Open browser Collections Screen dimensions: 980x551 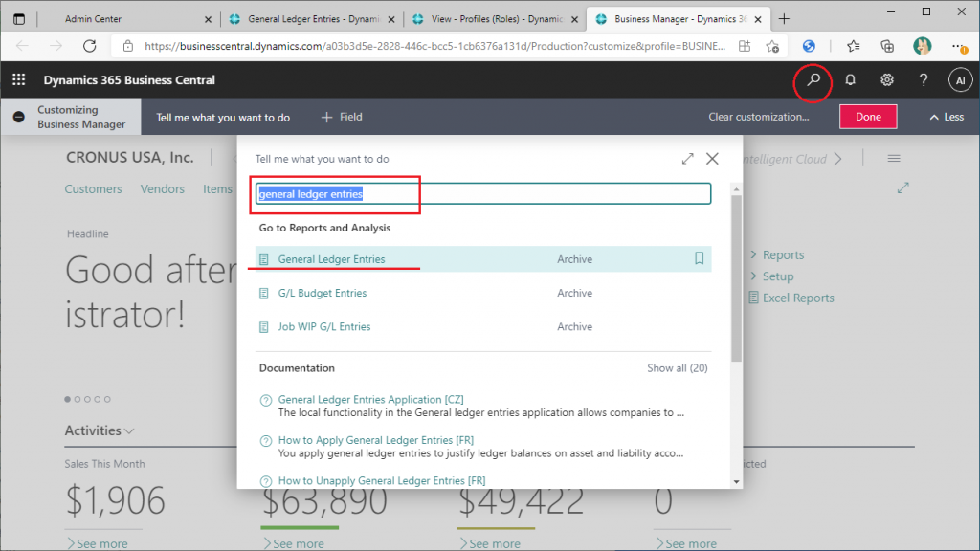point(887,46)
